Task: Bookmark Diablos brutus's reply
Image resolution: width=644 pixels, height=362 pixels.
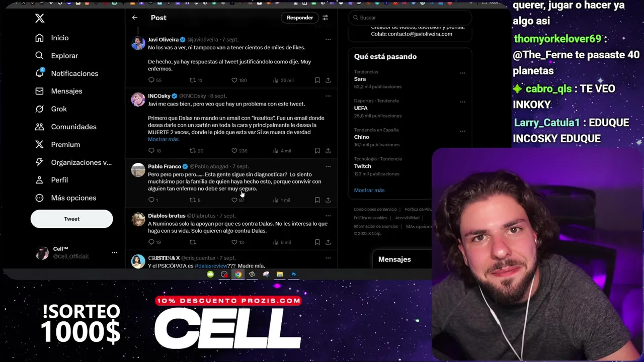Action: point(317,242)
